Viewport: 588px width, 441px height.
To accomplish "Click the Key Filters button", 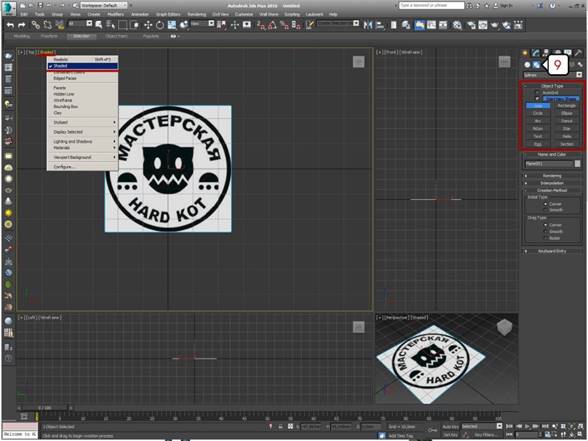I will tap(485, 435).
